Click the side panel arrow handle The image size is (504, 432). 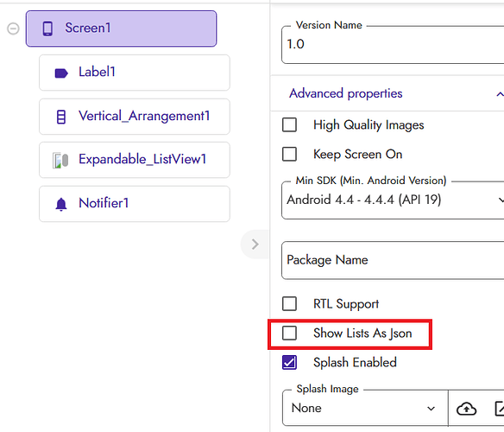[x=255, y=245]
